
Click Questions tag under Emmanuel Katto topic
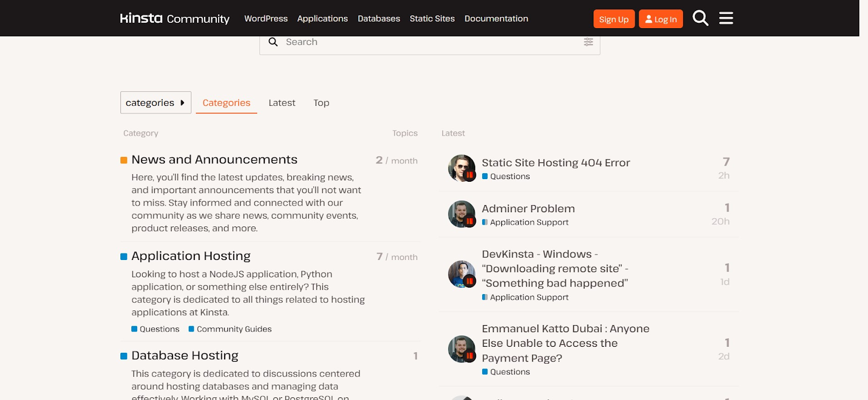[x=506, y=372]
